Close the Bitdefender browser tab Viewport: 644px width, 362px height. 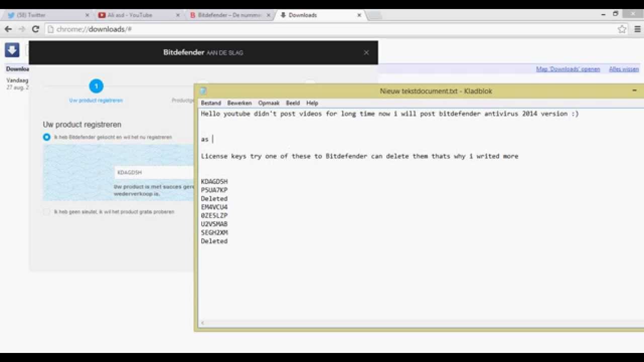tap(268, 15)
